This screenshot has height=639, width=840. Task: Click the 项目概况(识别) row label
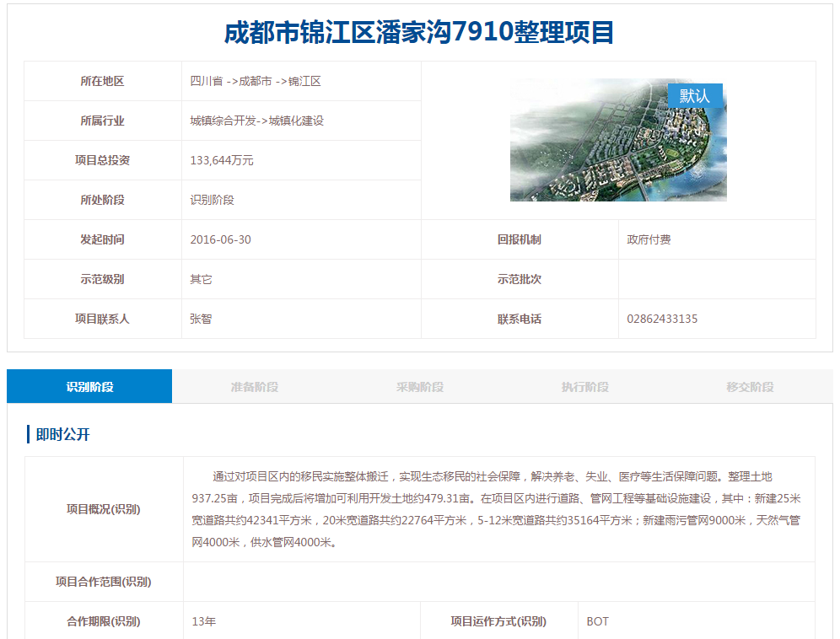[x=104, y=509]
